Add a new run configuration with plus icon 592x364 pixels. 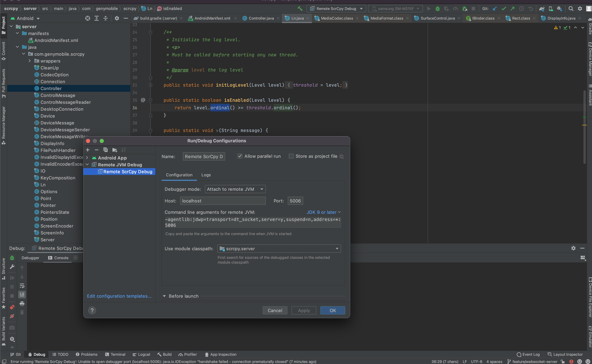pos(88,150)
